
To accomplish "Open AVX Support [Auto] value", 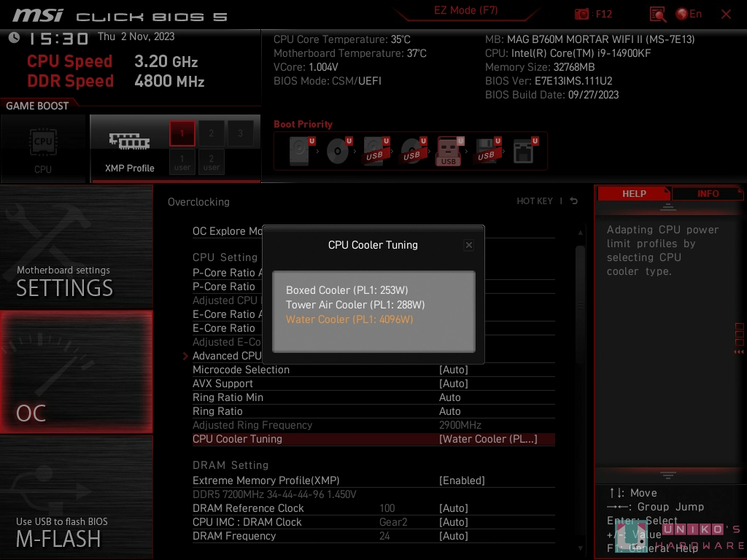I will click(454, 384).
